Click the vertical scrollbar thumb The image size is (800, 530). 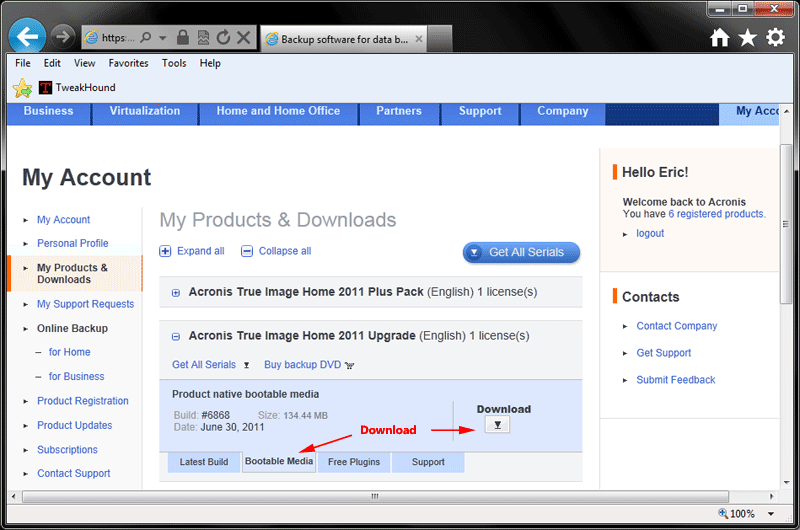(786, 224)
